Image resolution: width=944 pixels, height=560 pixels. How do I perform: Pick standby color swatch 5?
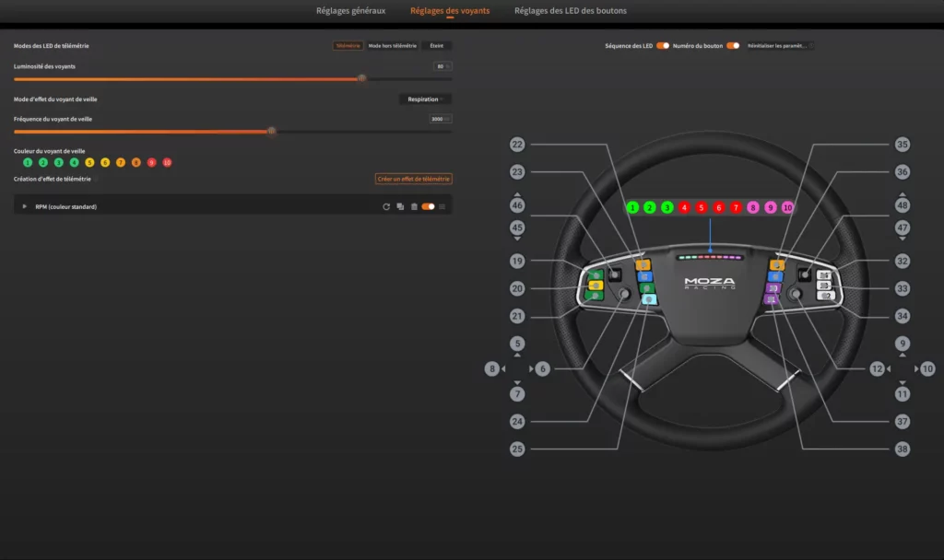[89, 162]
